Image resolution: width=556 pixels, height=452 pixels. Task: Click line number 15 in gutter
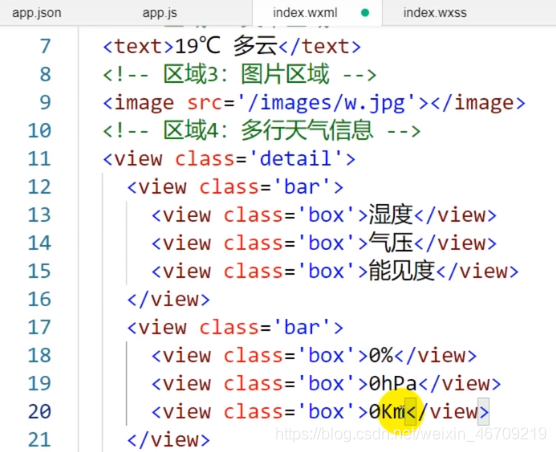(40, 271)
